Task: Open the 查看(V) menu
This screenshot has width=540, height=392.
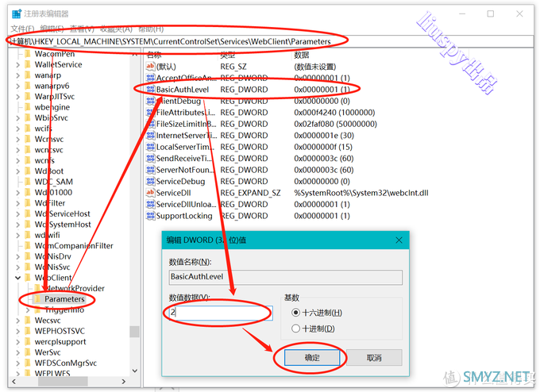Action: pyautogui.click(x=82, y=29)
